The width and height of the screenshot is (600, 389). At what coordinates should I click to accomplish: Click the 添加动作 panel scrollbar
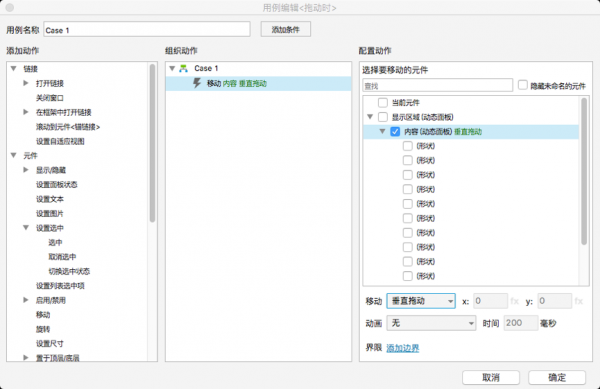point(152,143)
